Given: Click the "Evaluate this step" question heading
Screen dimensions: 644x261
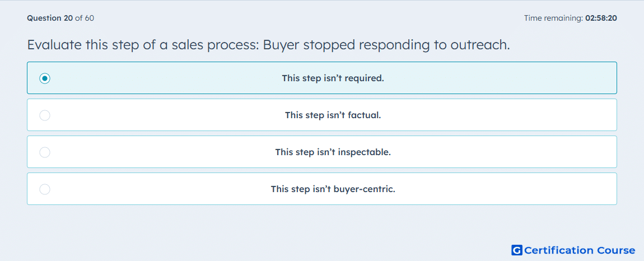Looking at the screenshot, I should [x=269, y=45].
